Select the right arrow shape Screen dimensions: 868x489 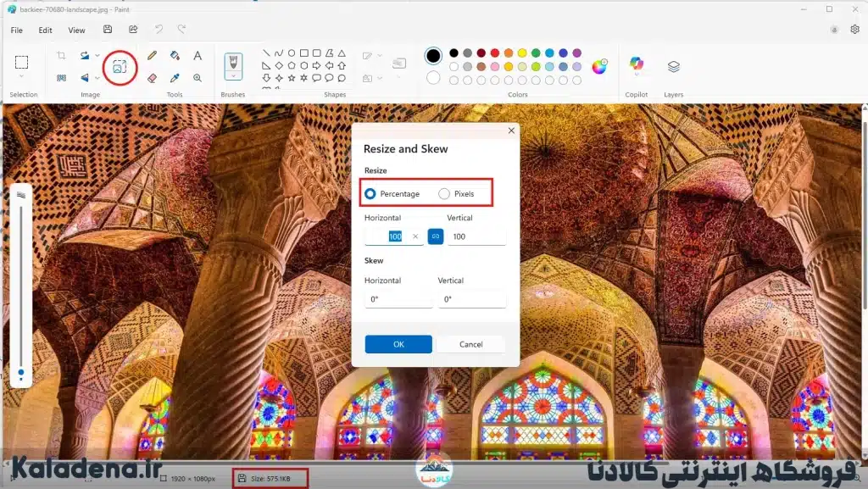pos(317,66)
